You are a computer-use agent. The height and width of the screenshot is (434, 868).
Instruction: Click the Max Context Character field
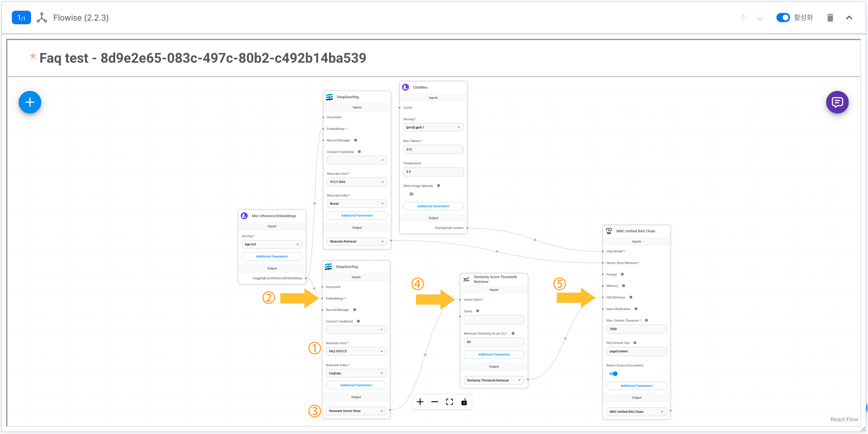coord(636,329)
